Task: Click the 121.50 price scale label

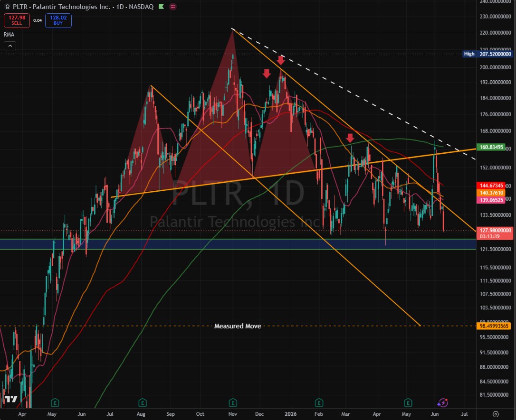Action: tap(495, 250)
